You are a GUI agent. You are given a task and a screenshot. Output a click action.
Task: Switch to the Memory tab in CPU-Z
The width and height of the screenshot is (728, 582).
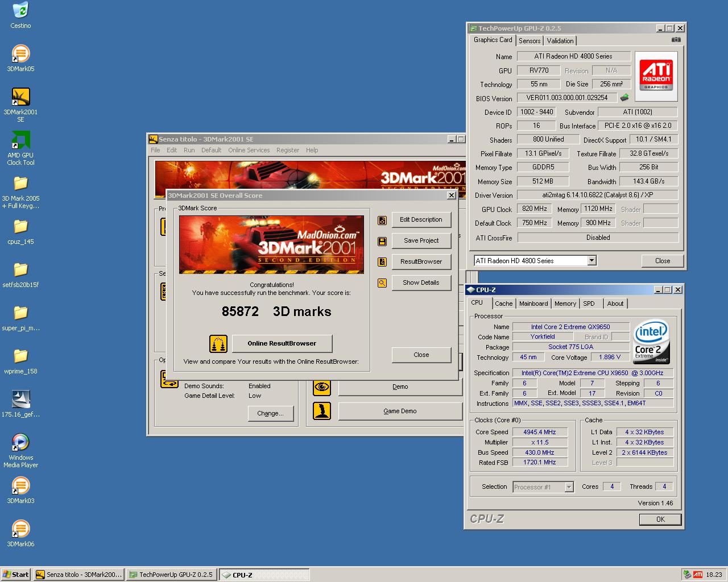tap(565, 304)
